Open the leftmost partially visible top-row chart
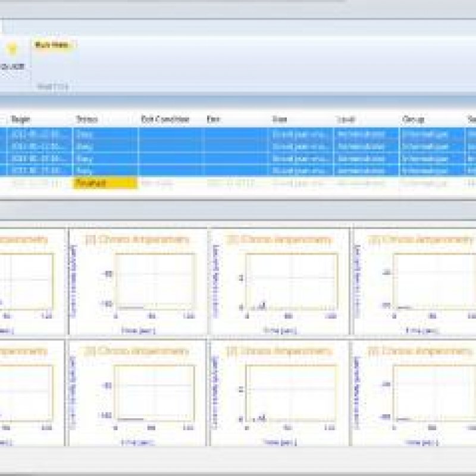 (32, 281)
